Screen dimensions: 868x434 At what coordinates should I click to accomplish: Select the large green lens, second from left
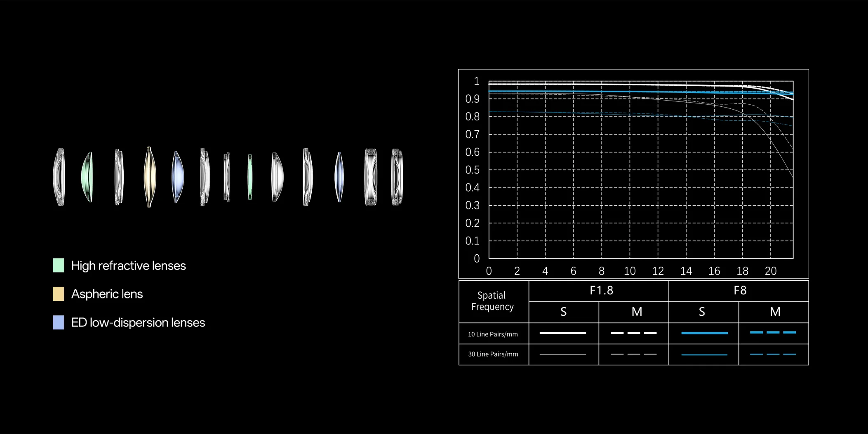[x=87, y=177]
